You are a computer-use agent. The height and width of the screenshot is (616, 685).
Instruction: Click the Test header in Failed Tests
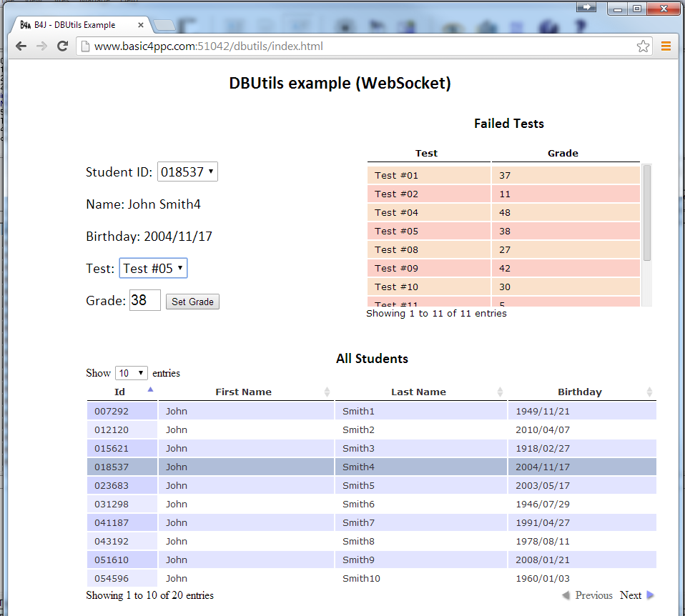tap(428, 153)
